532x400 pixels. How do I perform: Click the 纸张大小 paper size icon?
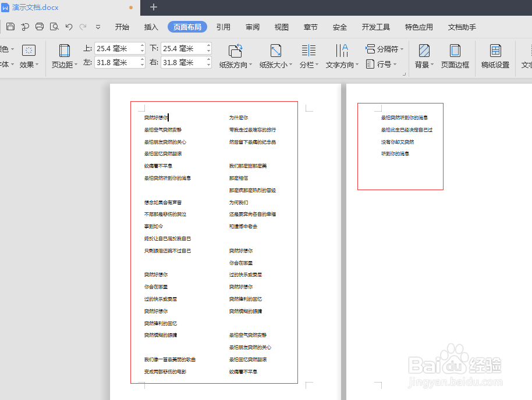[x=276, y=51]
